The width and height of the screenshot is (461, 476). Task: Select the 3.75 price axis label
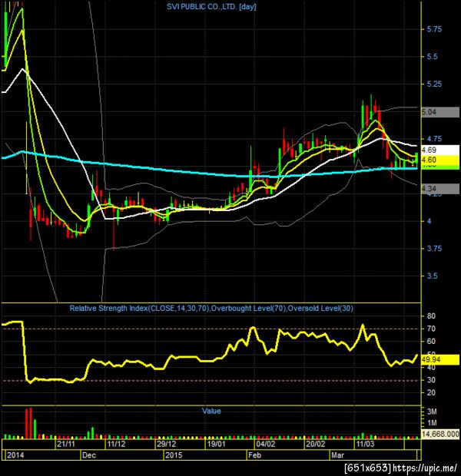[434, 249]
